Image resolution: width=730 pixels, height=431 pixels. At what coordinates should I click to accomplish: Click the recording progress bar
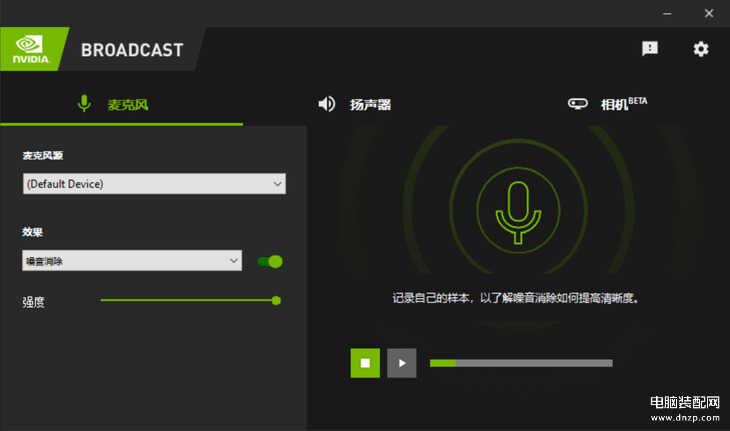pos(521,363)
